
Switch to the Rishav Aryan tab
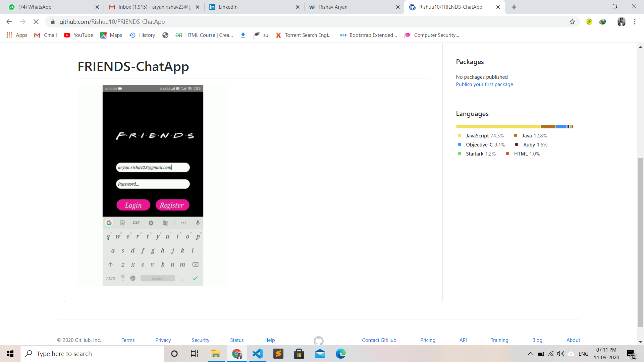pos(354,7)
